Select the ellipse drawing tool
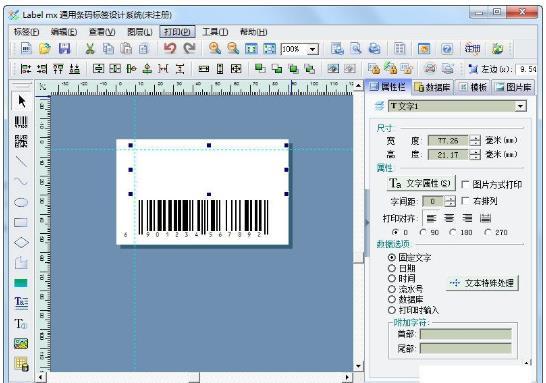The image size is (546, 383). pos(21,202)
